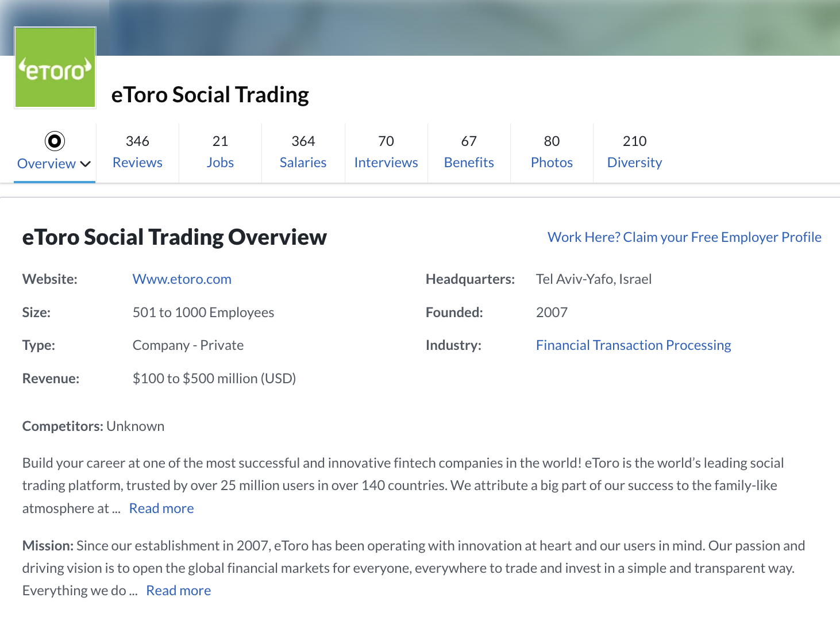
Task: Click the Founded: field label
Action: point(454,313)
